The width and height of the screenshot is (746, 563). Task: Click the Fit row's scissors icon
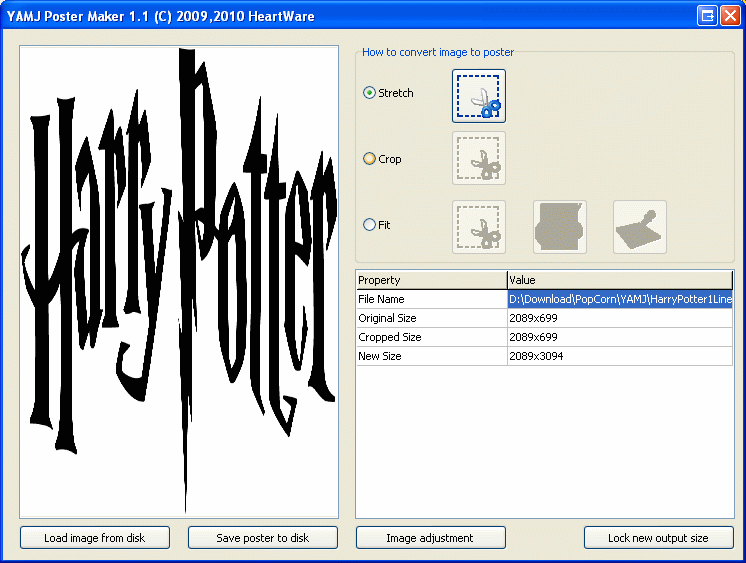479,227
